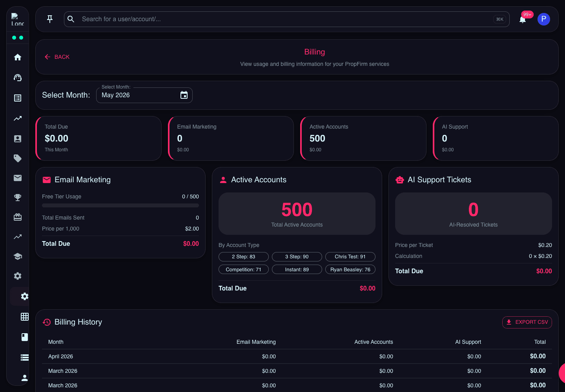Click the Active Accounts person icon in card header
This screenshot has height=392, width=565.
(223, 180)
